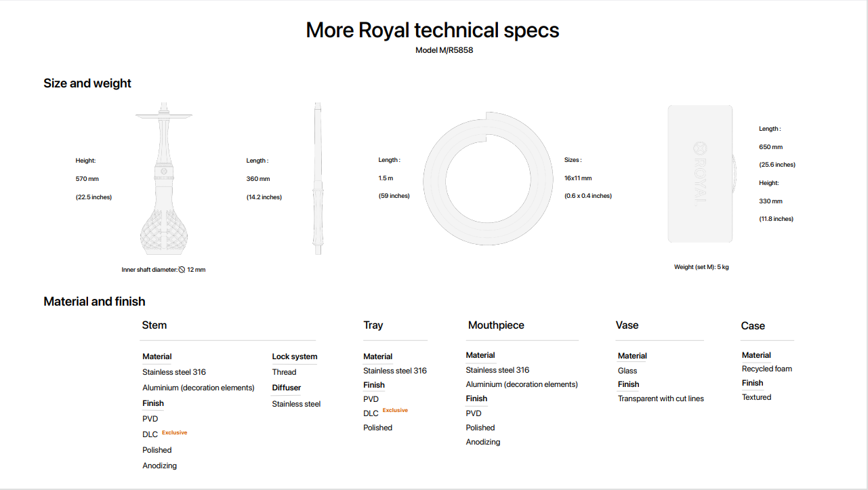Select the "650 mm" case length
This screenshot has width=868, height=490.
point(771,147)
